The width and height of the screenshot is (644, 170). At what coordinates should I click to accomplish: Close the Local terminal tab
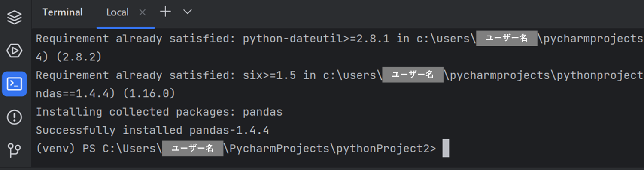tap(143, 13)
